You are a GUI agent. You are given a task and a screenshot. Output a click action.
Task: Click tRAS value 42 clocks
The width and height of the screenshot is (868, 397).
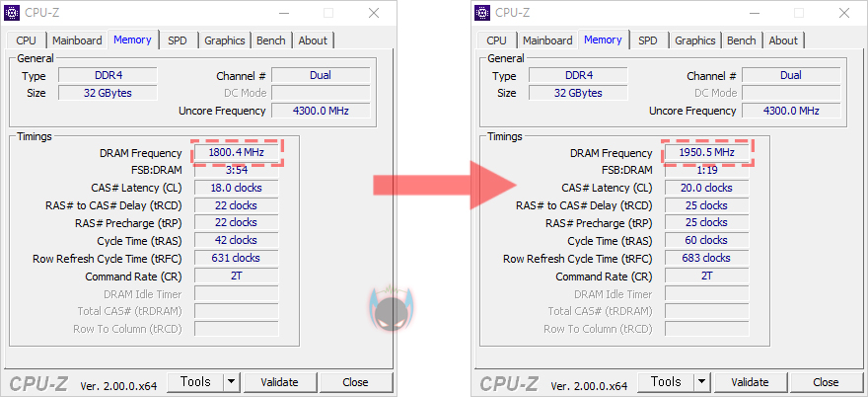click(237, 240)
